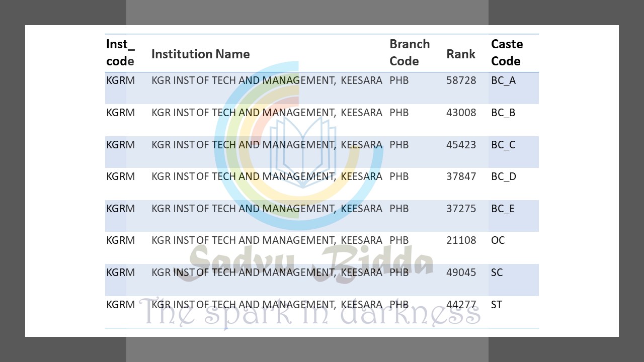Select rank value 49045
644x362 pixels.
coord(461,273)
